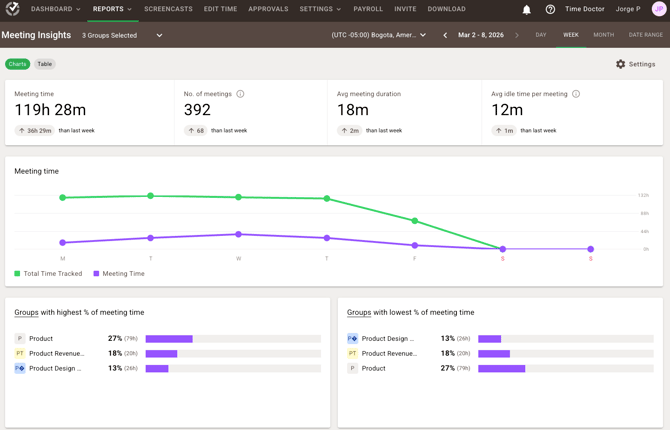This screenshot has width=670, height=430.
Task: Expand the Reports menu
Action: pyautogui.click(x=112, y=9)
